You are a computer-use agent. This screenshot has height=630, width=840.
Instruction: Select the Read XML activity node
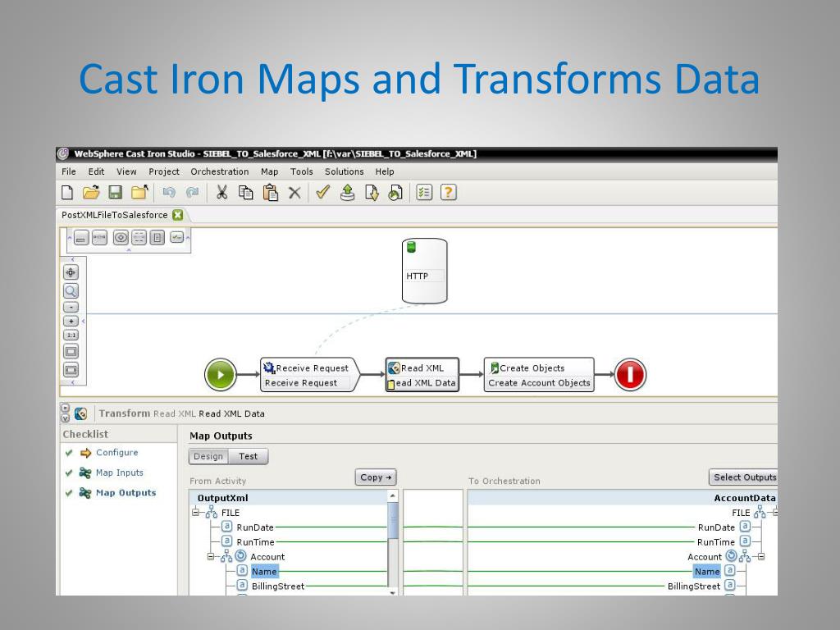tap(422, 375)
